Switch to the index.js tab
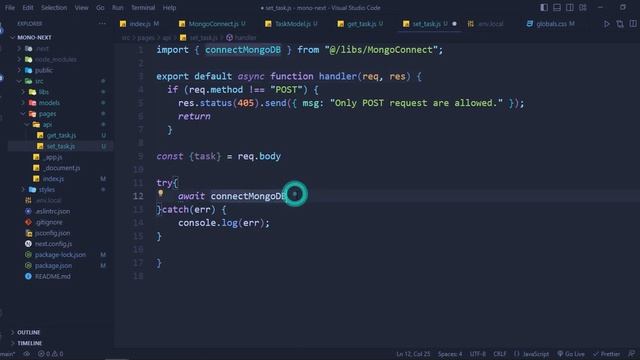 click(x=140, y=24)
